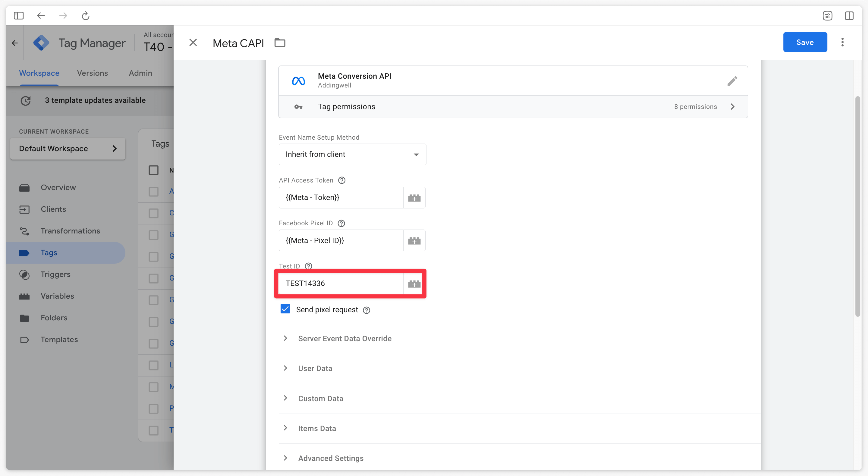This screenshot has height=476, width=868.
Task: Click the Tag Manager back arrow
Action: (x=15, y=43)
